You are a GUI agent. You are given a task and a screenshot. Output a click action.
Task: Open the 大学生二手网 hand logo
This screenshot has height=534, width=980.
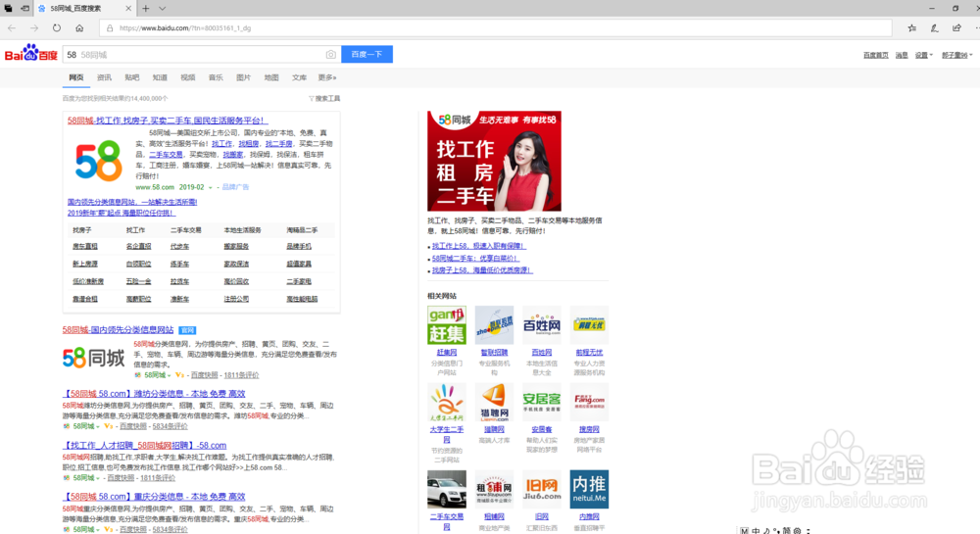446,403
